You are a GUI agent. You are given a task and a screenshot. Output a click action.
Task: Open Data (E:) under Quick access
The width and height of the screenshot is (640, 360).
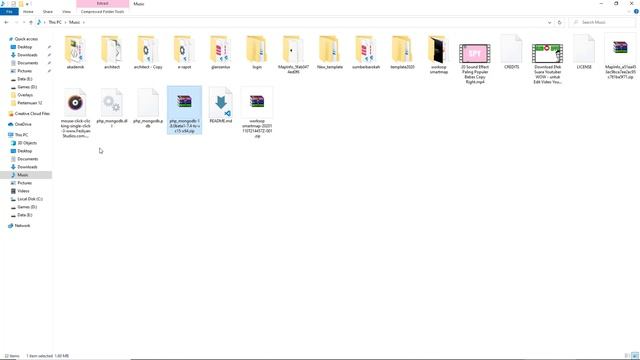point(24,79)
